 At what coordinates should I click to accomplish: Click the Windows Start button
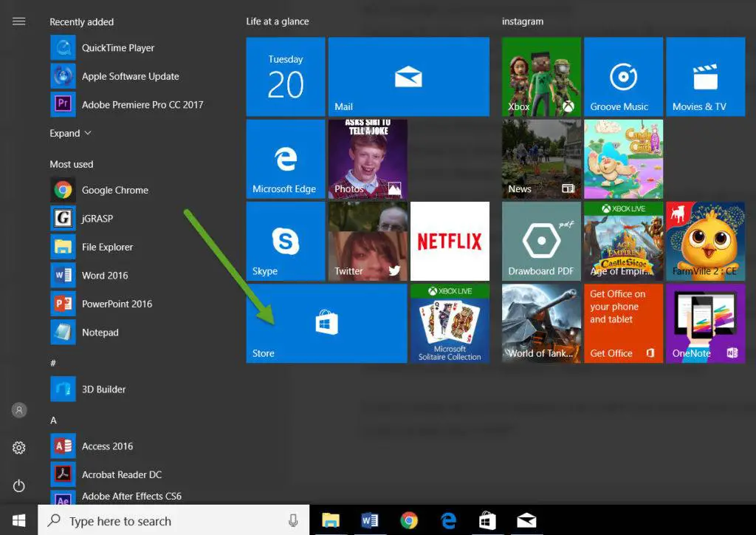pos(18,520)
